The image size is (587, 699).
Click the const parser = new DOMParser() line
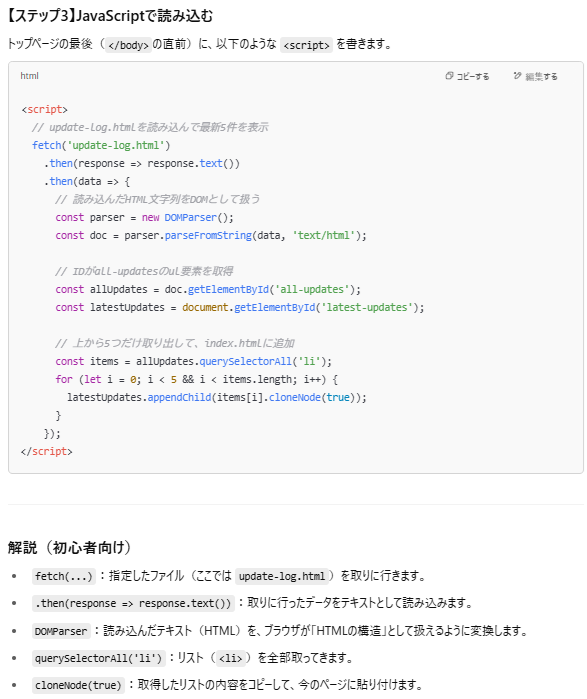click(x=144, y=218)
